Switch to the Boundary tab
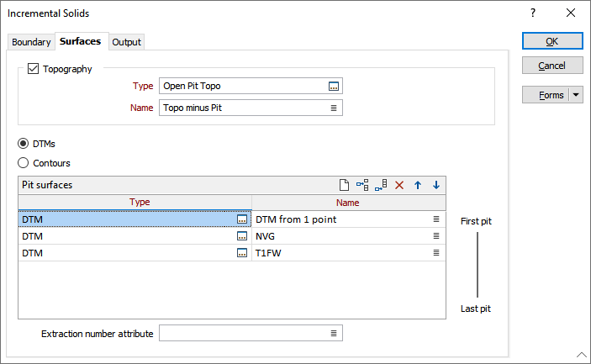Screen dimensions: 591x364 pyautogui.click(x=31, y=42)
